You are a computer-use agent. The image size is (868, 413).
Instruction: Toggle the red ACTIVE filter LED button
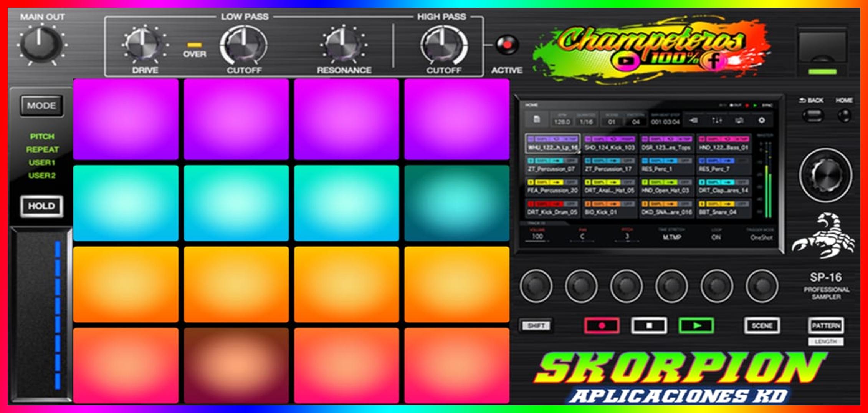coord(507,45)
